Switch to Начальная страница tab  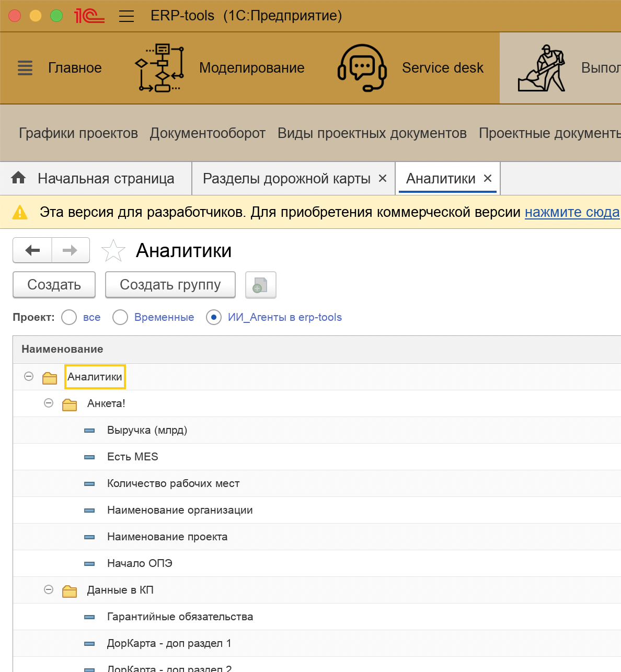click(x=96, y=178)
